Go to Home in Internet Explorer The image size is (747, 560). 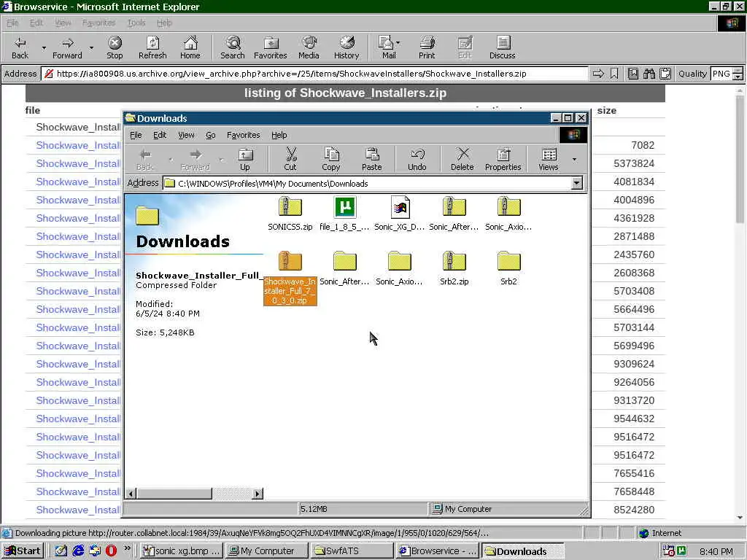[x=190, y=47]
